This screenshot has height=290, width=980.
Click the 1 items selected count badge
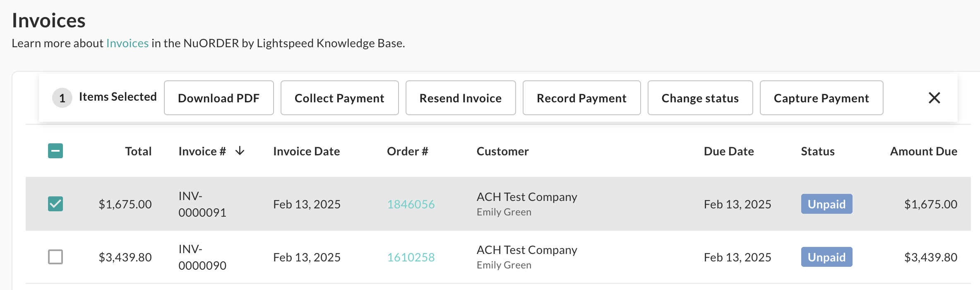62,98
